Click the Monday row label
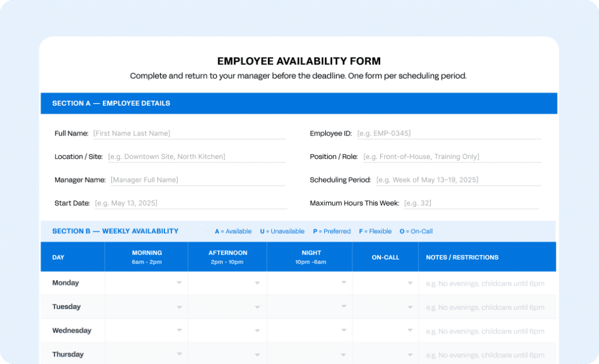 pos(66,283)
